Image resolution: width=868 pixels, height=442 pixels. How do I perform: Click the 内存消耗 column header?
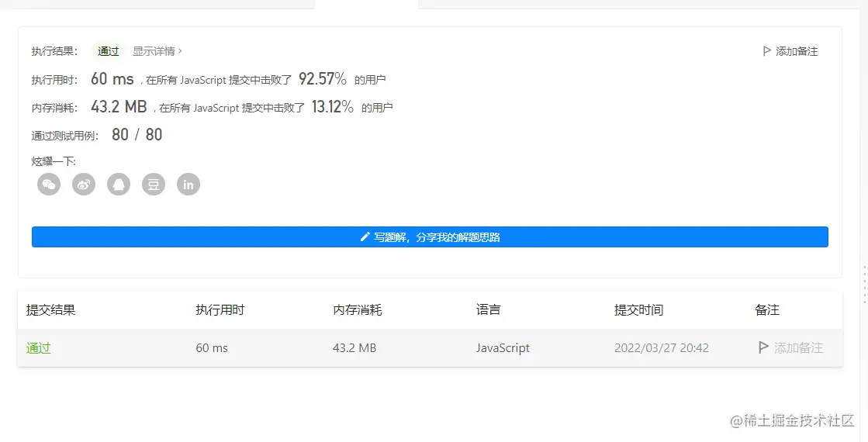(x=357, y=309)
